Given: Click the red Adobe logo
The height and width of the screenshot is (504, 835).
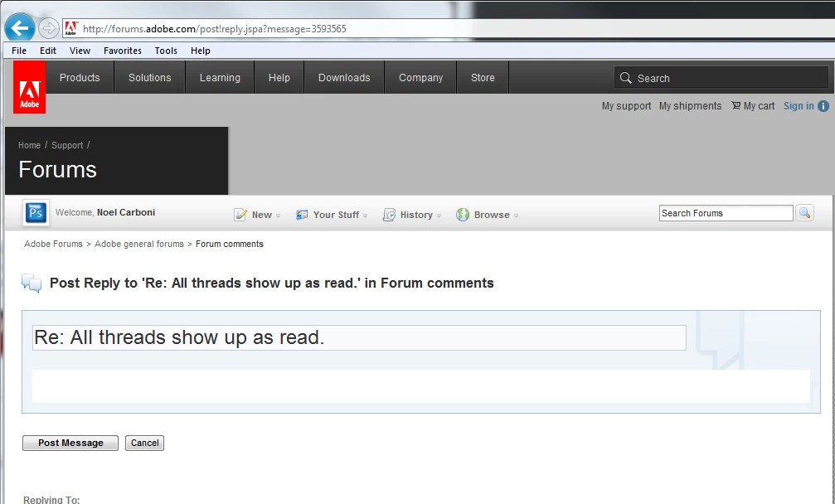Looking at the screenshot, I should [29, 87].
